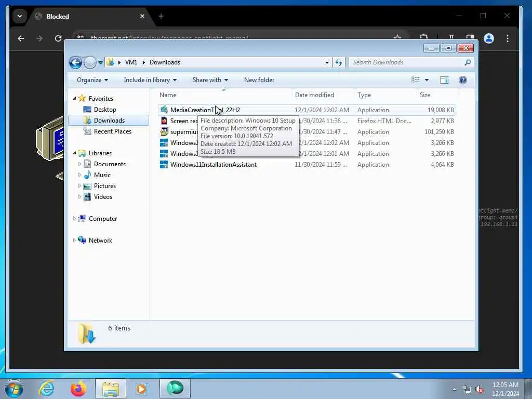Click the browser reload button
Screen dimensions: 532x399
58,38
